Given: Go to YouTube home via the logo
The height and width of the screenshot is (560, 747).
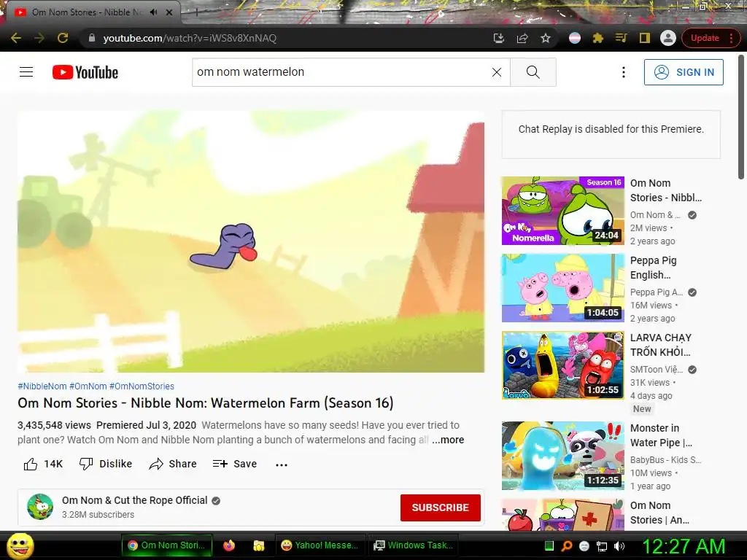Looking at the screenshot, I should [85, 72].
